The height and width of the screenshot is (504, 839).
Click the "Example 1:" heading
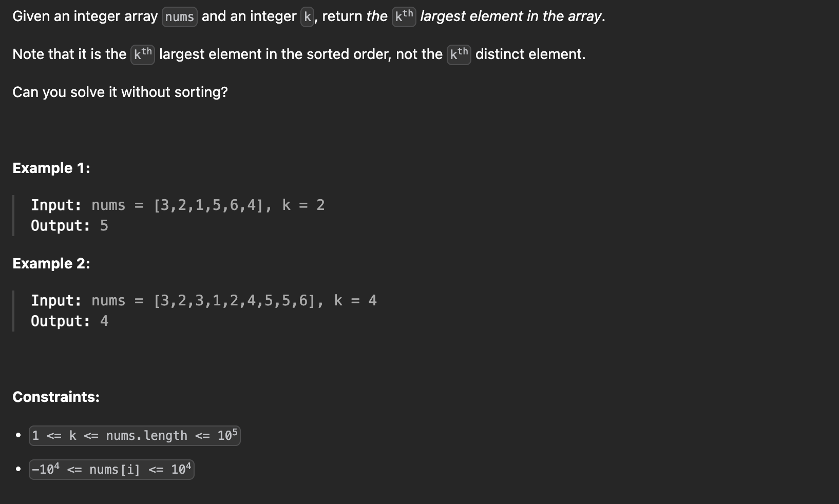coord(51,168)
